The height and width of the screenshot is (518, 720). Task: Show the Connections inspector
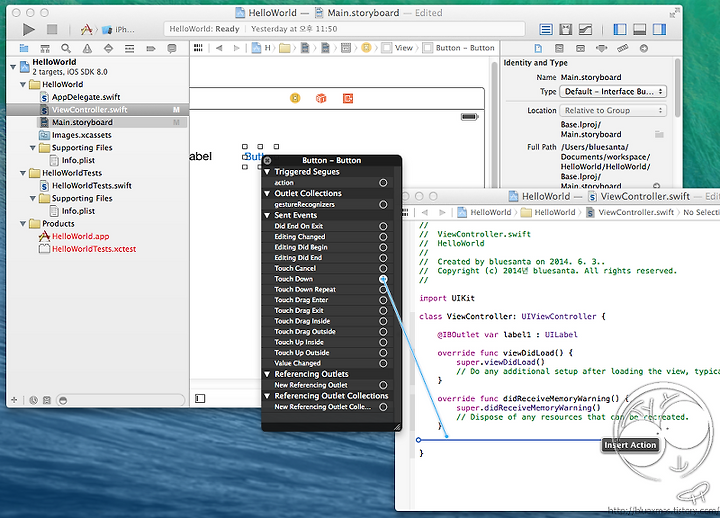coord(644,48)
